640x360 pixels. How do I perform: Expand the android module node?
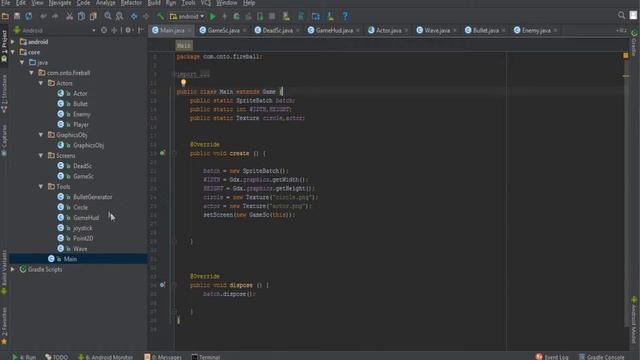[13, 42]
